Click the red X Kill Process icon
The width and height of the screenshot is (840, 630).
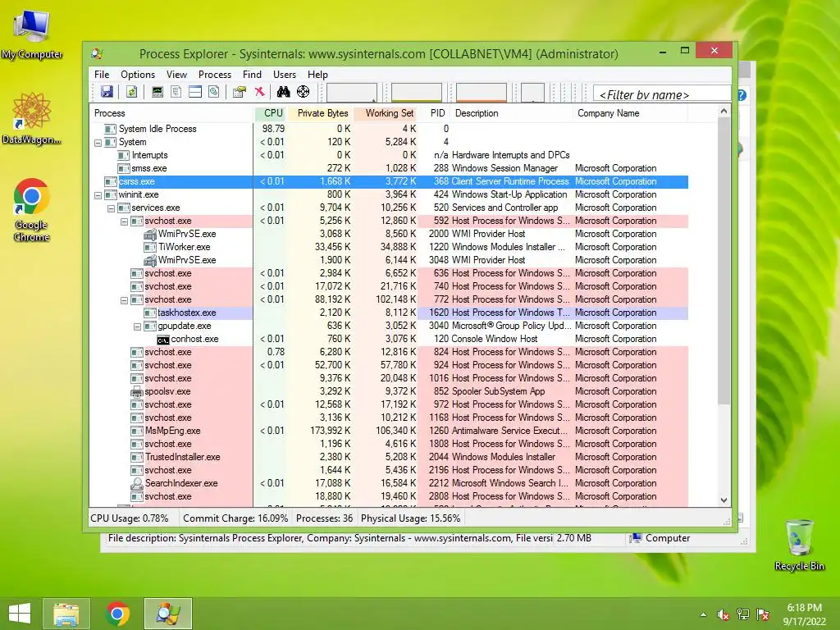tap(259, 92)
